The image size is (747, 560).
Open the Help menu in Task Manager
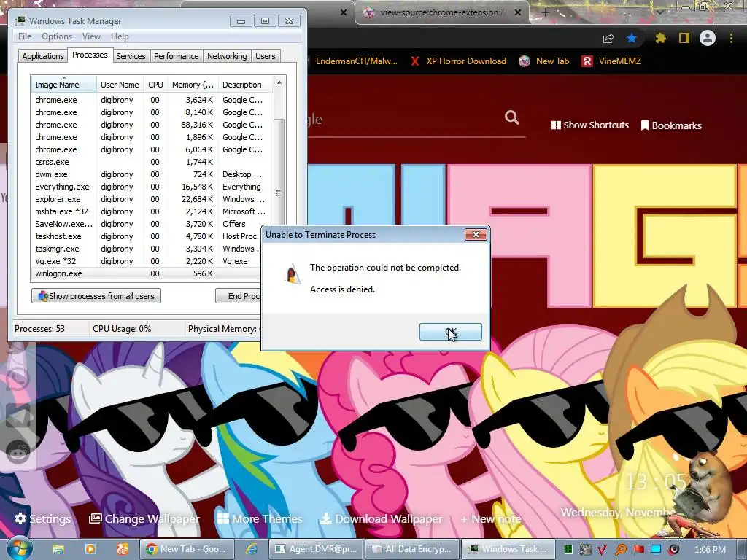tap(120, 36)
